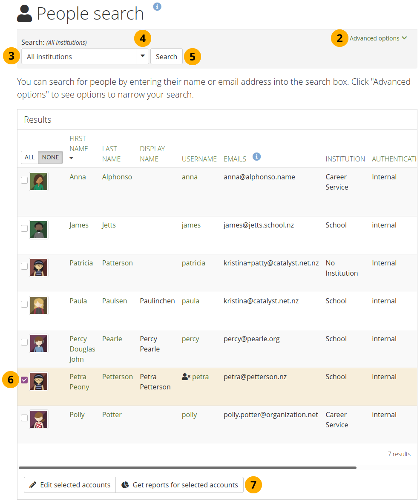
Task: Sort results by Username column header
Action: click(x=199, y=159)
